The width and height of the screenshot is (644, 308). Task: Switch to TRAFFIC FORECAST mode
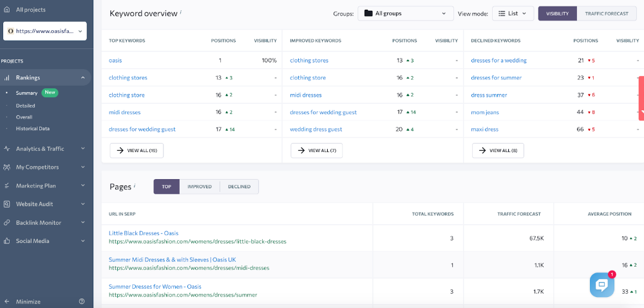tap(607, 13)
